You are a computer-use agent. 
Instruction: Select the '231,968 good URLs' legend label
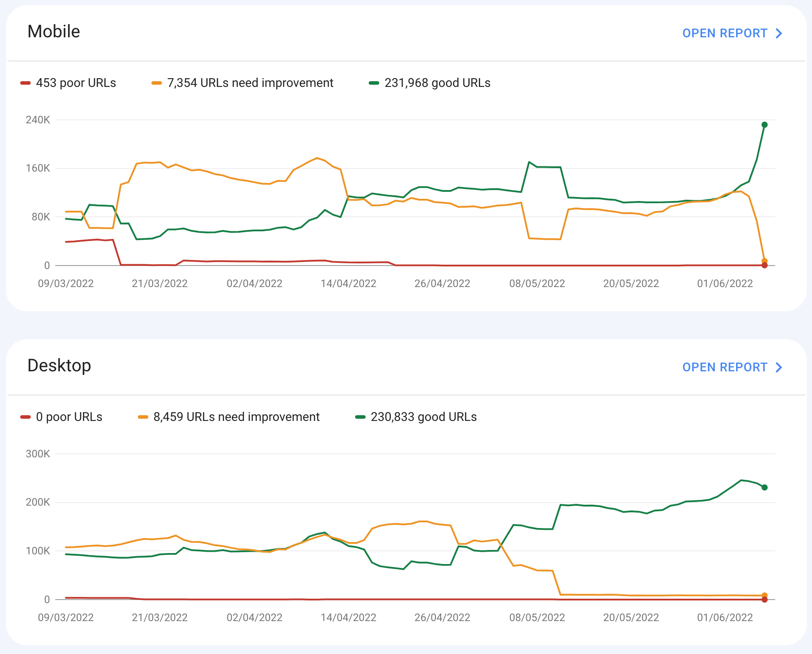click(x=437, y=83)
